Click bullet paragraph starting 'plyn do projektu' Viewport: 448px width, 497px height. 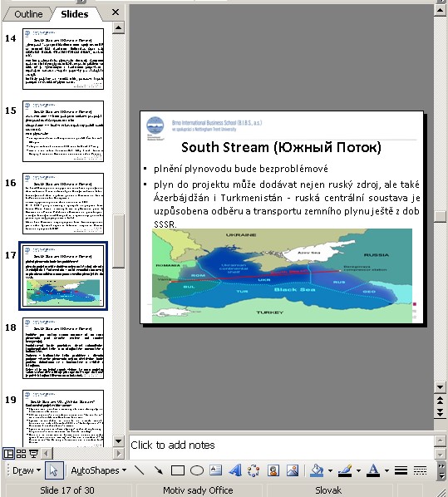pyautogui.click(x=287, y=204)
